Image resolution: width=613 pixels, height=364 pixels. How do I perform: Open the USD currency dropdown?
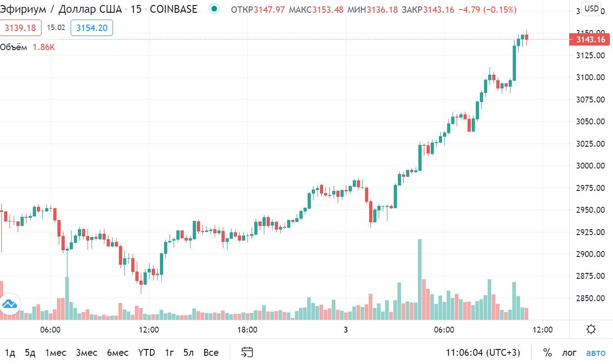(592, 8)
